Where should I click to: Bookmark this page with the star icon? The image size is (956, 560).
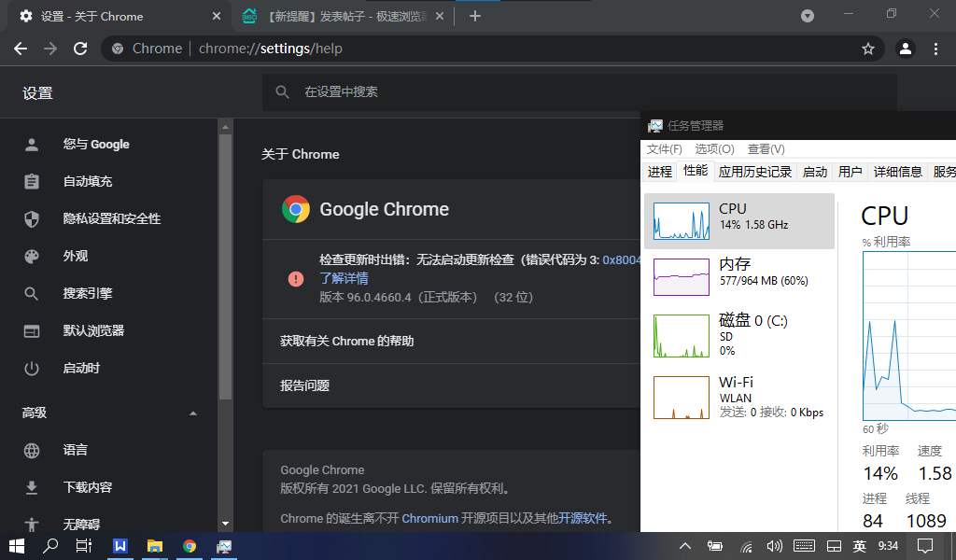point(868,49)
